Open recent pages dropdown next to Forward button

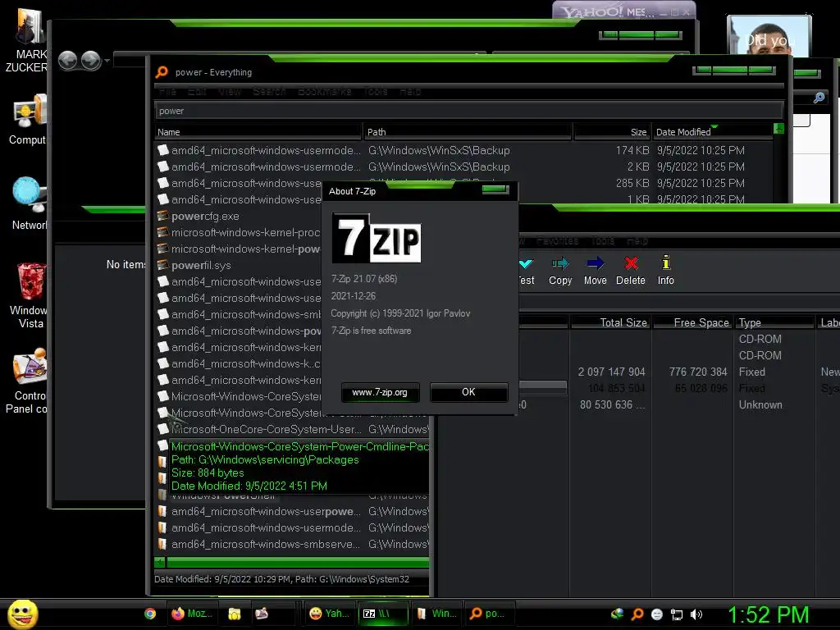(x=107, y=61)
